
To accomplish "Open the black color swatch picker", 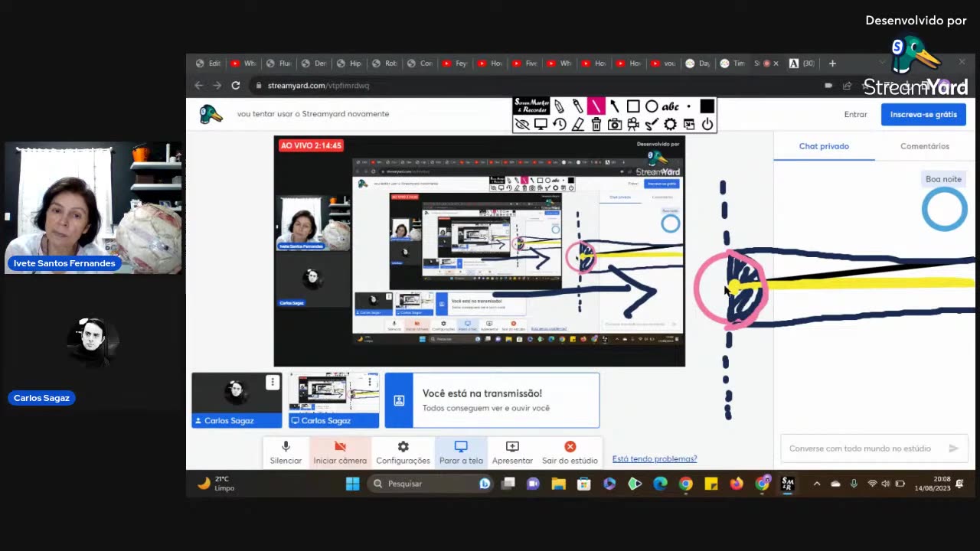I will tap(707, 106).
